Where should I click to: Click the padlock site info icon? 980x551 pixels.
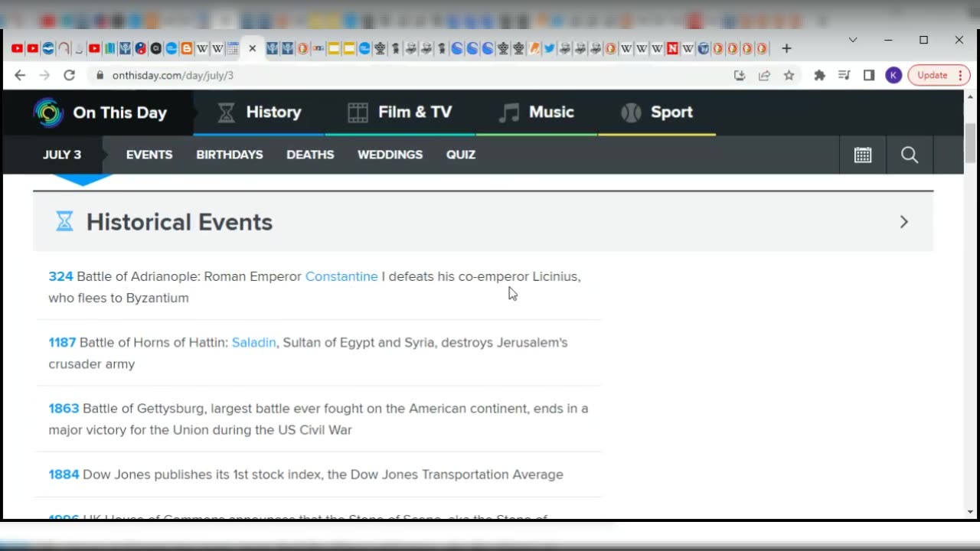(100, 75)
